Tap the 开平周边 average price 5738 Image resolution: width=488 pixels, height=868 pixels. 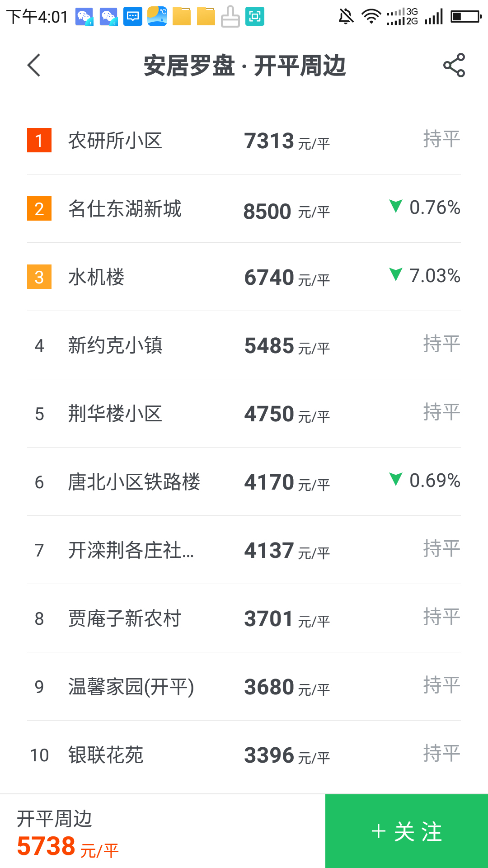pyautogui.click(x=46, y=846)
